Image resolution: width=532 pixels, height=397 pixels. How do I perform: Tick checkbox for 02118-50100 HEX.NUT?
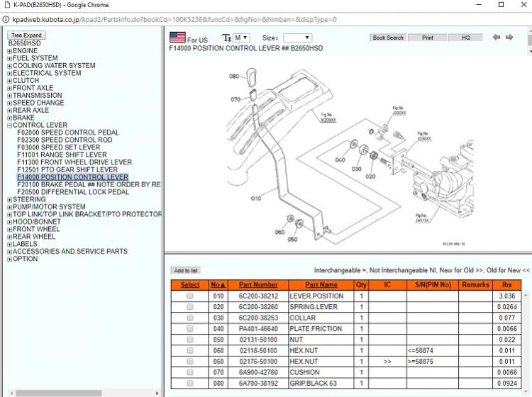[190, 350]
